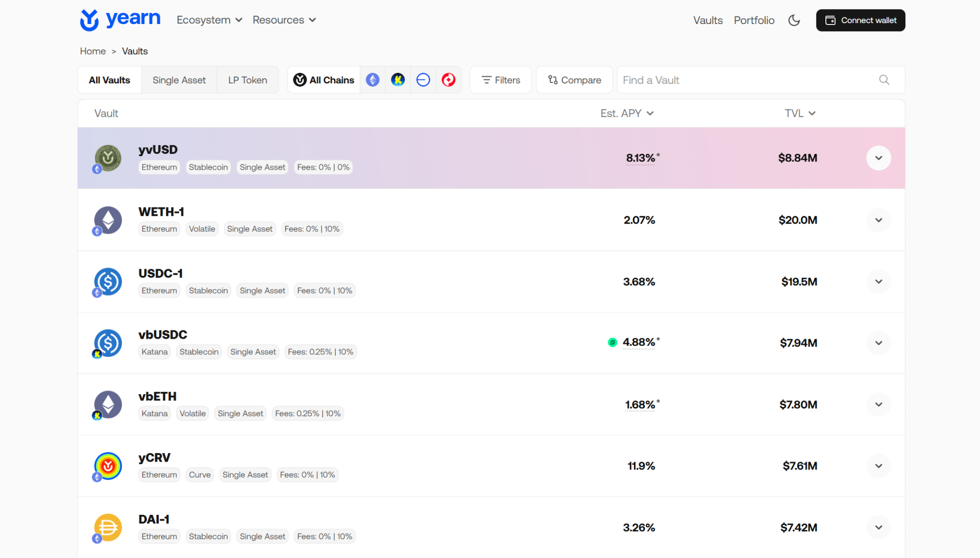Sort vaults by Est. APY column

point(627,113)
